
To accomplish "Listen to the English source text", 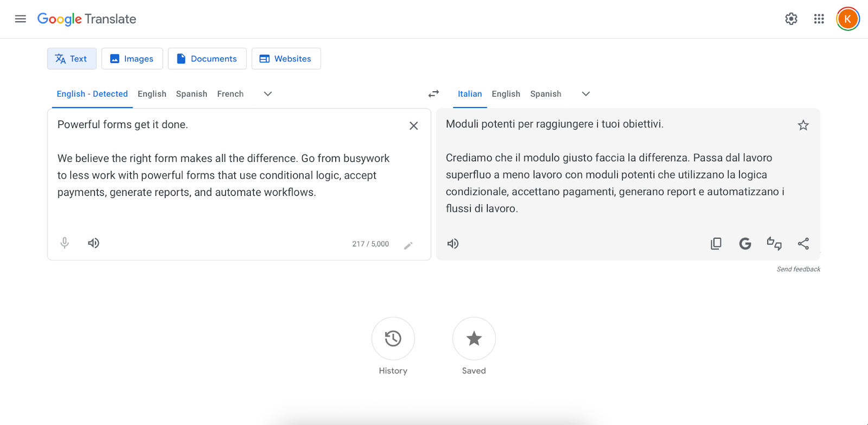I will coord(93,243).
